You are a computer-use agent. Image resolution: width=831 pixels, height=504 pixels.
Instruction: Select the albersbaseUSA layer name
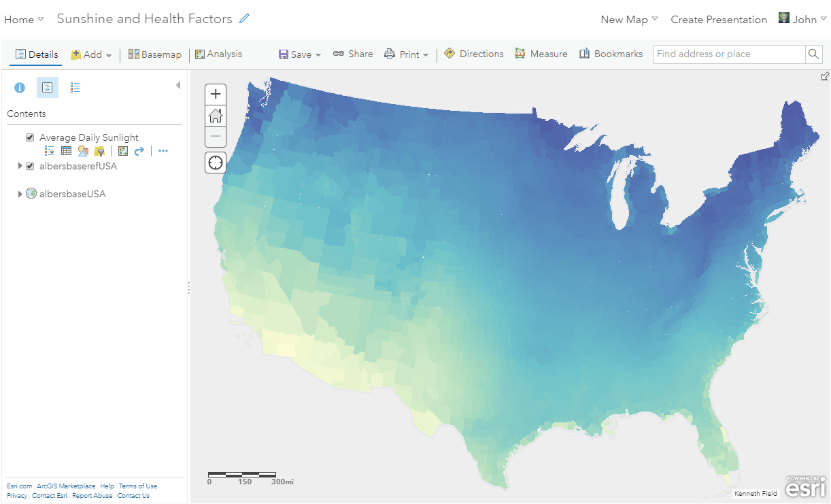tap(72, 194)
